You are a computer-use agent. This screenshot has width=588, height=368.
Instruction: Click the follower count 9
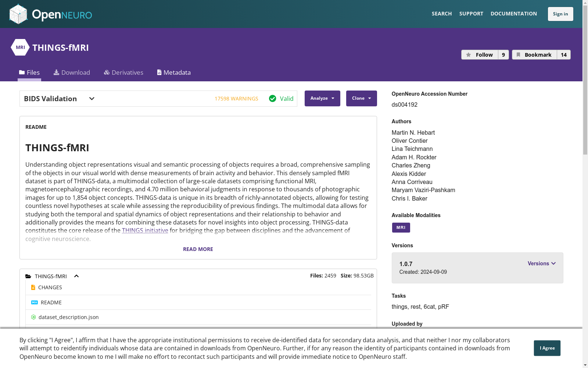503,55
